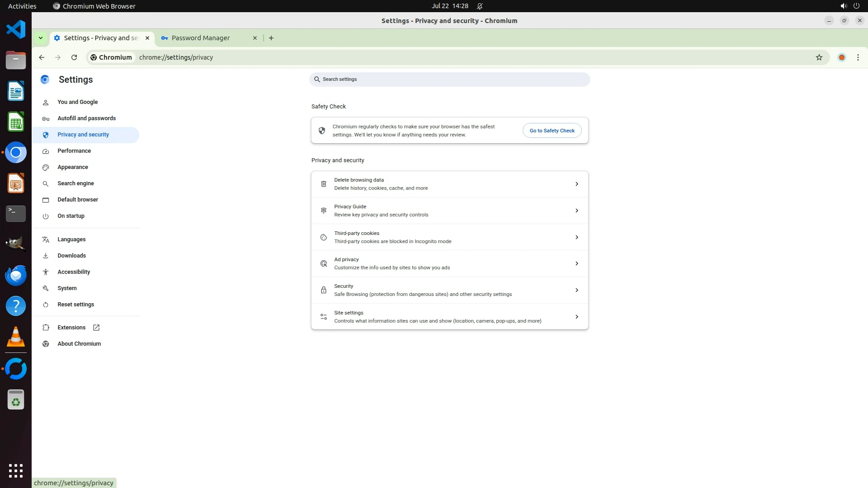
Task: Click the profile avatar icon
Action: [x=841, y=57]
